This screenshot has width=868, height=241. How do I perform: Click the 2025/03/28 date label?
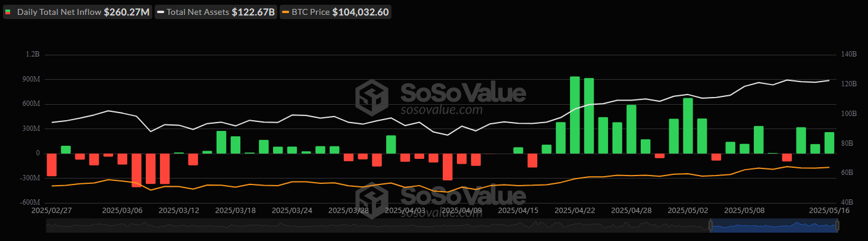tap(348, 211)
